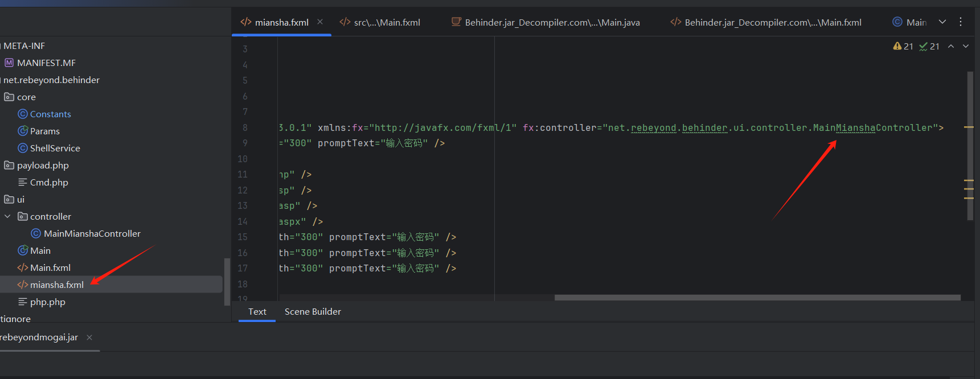This screenshot has width=980, height=379.
Task: Click line number 15 in the gutter
Action: click(x=243, y=237)
